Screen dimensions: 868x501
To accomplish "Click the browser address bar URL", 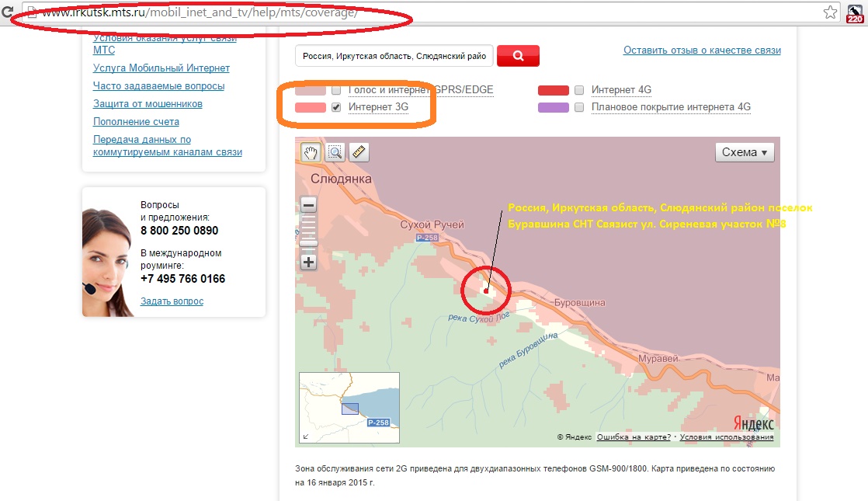I will coord(200,12).
